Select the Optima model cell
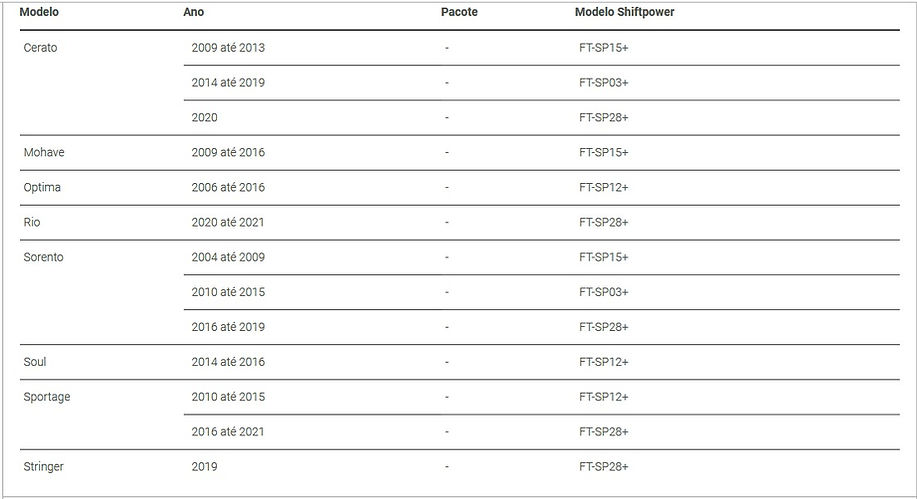The height and width of the screenshot is (499, 917). click(x=42, y=187)
